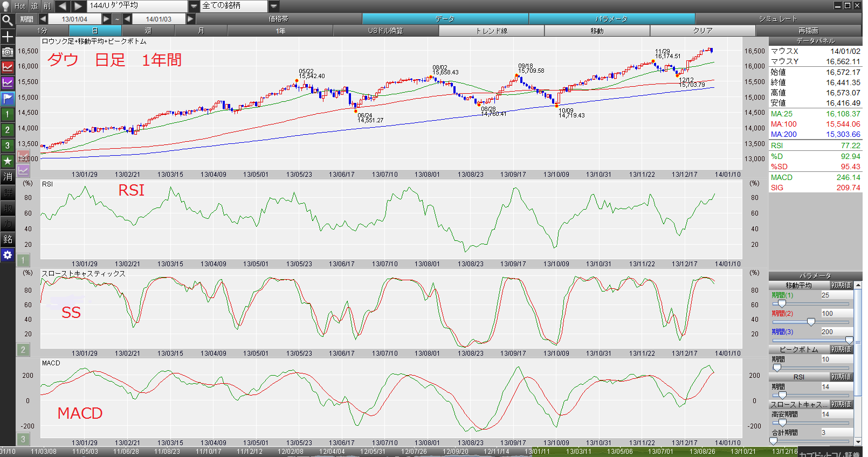
Task: Click the purple line chart icon
Action: pyautogui.click(x=8, y=83)
